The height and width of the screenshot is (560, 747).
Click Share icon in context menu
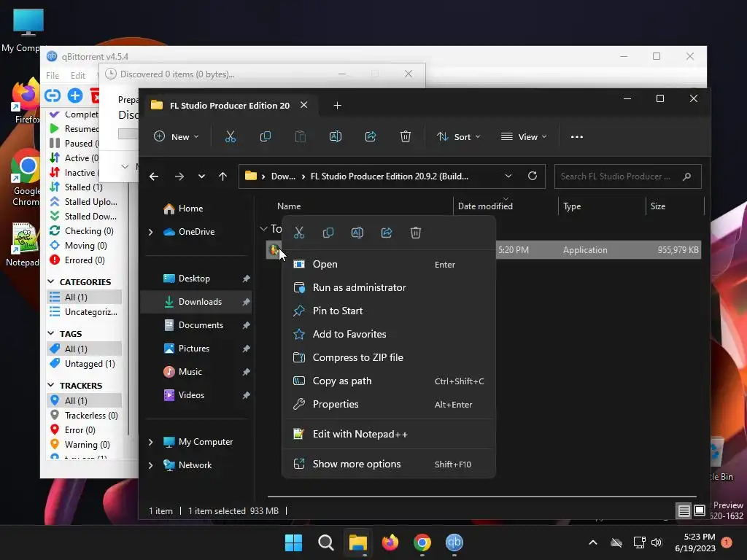click(x=387, y=233)
